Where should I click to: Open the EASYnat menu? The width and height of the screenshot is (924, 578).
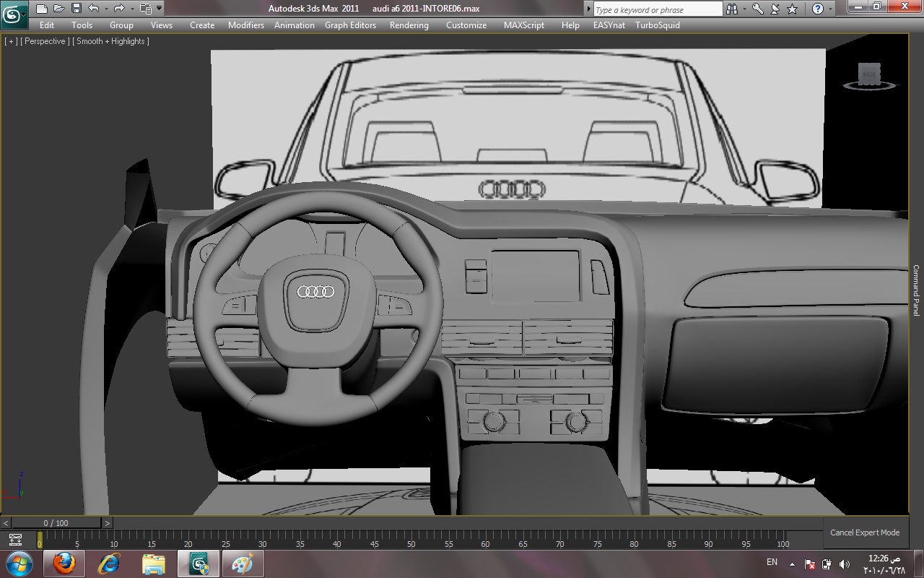[x=609, y=25]
